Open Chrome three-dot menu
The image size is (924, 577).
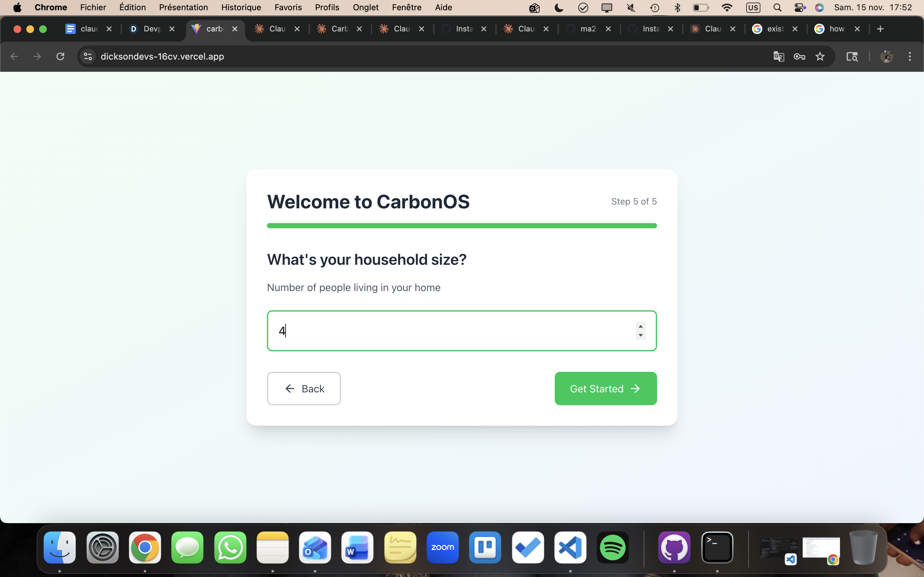click(910, 56)
